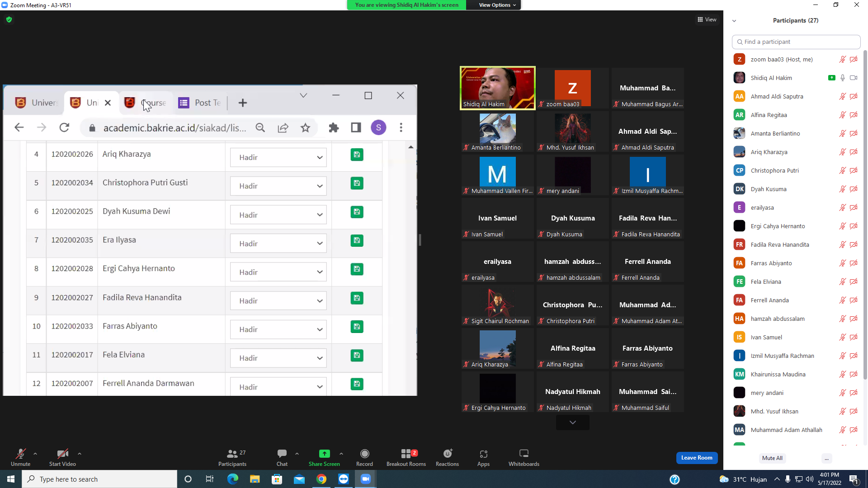Open the Hadir dropdown for Fela Elviana

[x=278, y=358]
